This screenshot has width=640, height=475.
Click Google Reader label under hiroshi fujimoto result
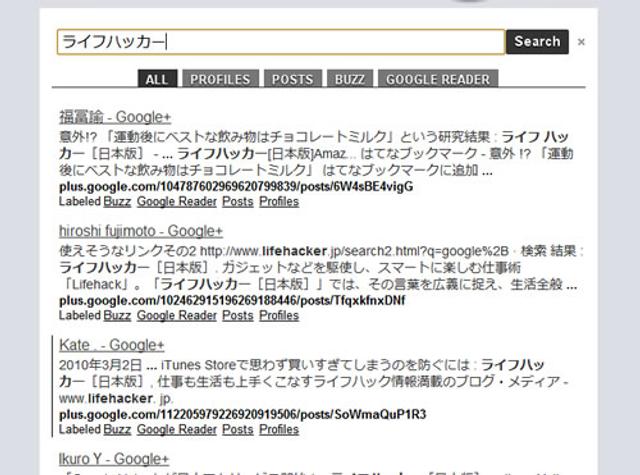(x=177, y=315)
